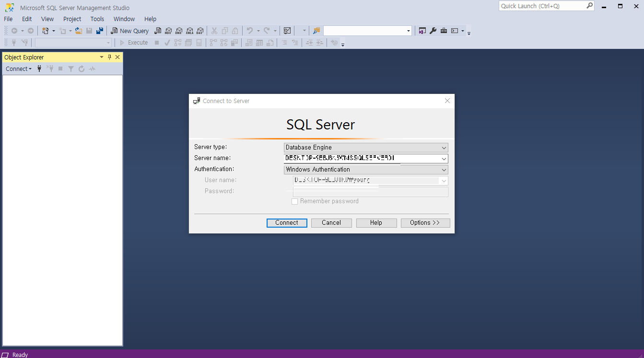Click the Quick Launch search box

click(546, 6)
